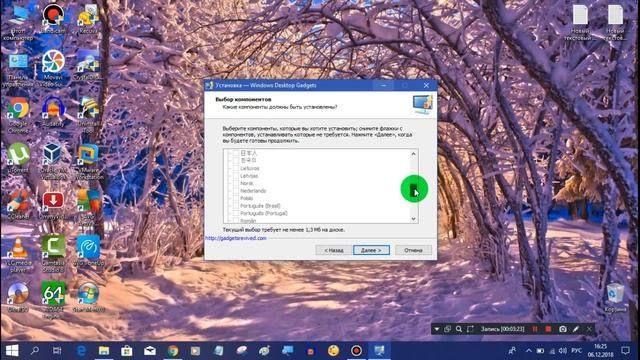640x360 pixels.
Task: Click Bandicam window-mode icon in recording bar
Action: [447, 329]
